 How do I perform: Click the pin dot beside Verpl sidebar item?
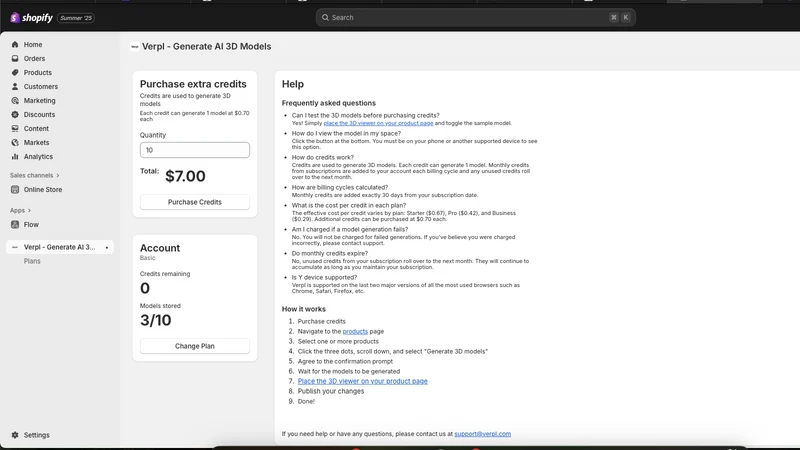tap(107, 247)
